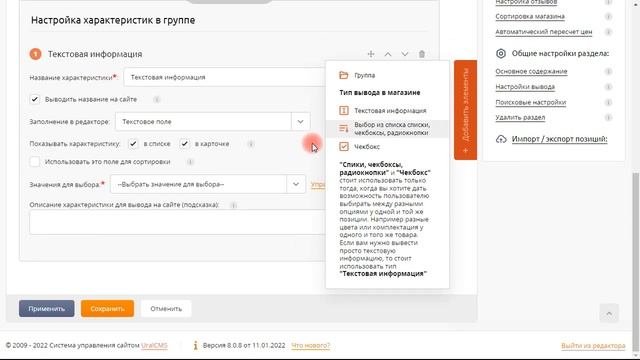Choose Чекбокс output type in popup
640x360 pixels.
359,147
